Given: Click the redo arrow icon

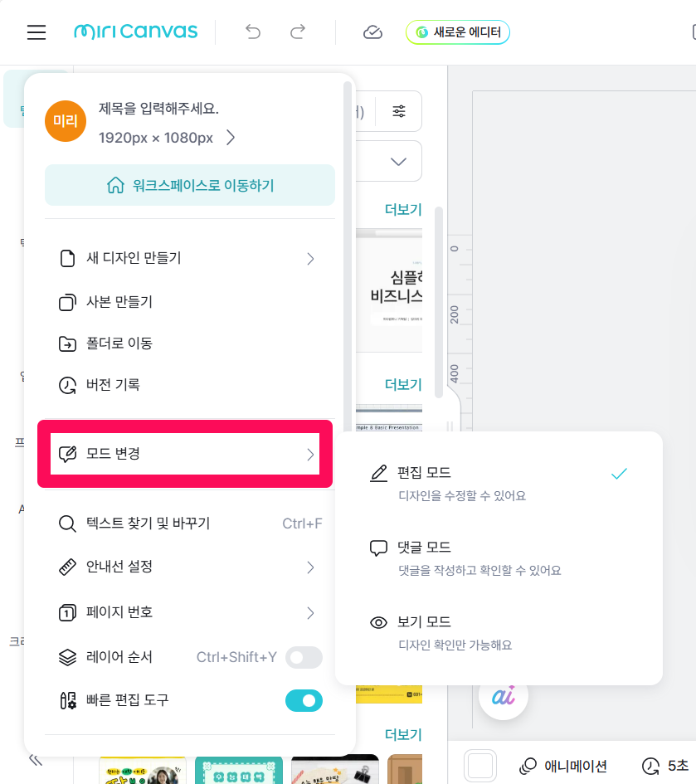Looking at the screenshot, I should tap(297, 32).
